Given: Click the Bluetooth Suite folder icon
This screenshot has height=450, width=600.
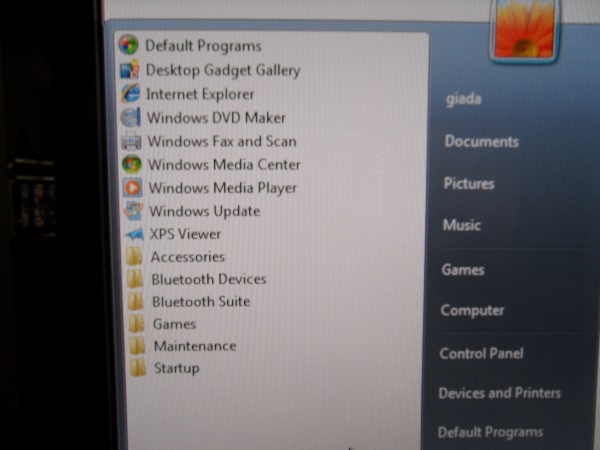Looking at the screenshot, I should (136, 301).
